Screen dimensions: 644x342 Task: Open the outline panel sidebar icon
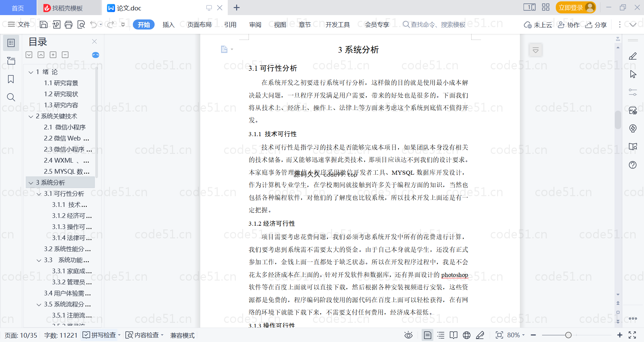click(11, 43)
